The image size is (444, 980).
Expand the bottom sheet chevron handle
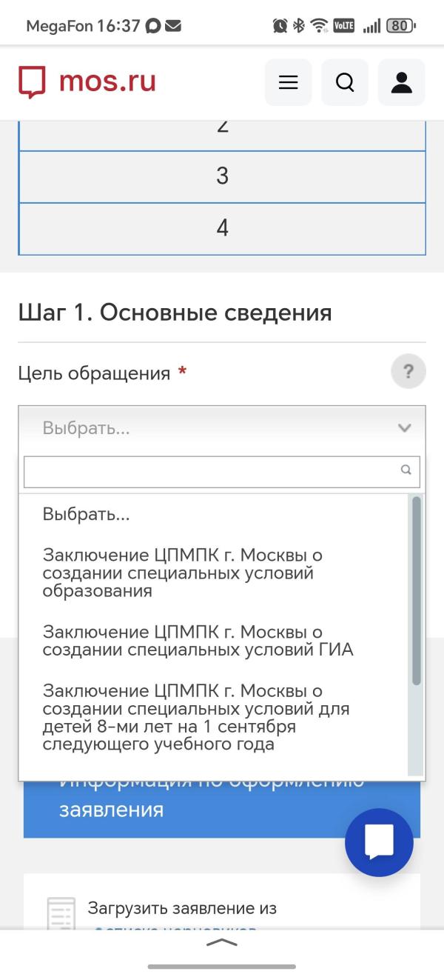pos(222,943)
